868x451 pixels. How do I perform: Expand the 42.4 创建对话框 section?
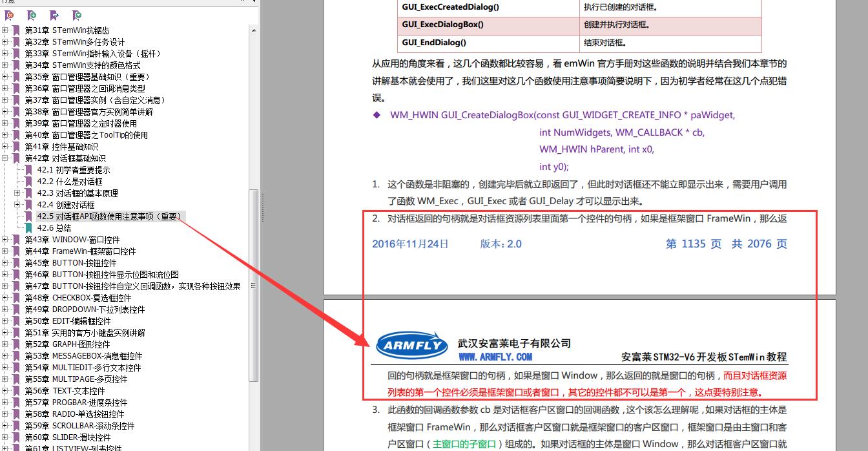tap(17, 205)
